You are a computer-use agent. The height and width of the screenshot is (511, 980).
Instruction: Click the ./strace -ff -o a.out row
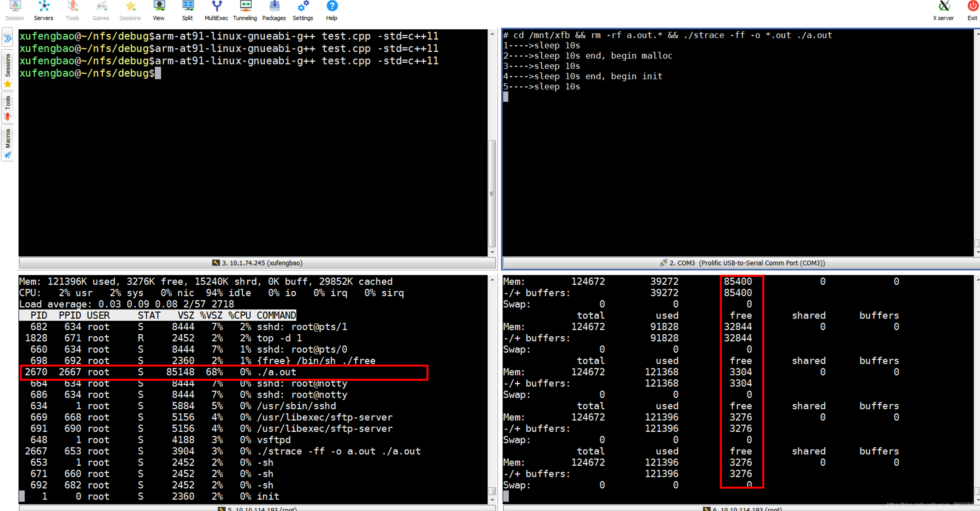(x=223, y=451)
